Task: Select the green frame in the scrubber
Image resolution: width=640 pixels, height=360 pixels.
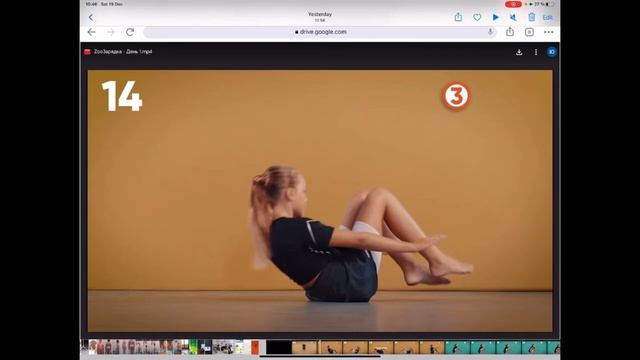Action: coord(193,347)
